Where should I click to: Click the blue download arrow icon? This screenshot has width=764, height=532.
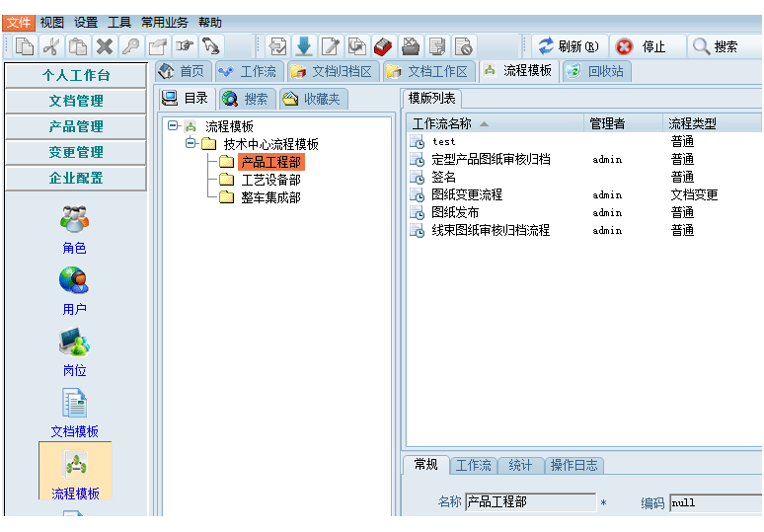[304, 45]
